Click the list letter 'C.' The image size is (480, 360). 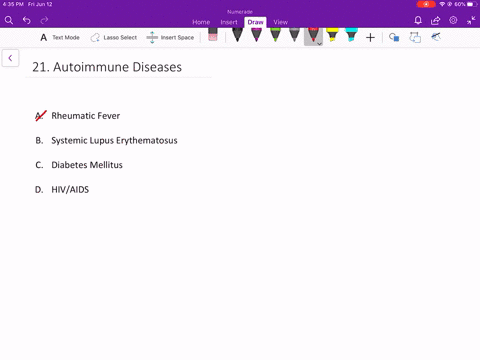click(x=39, y=165)
